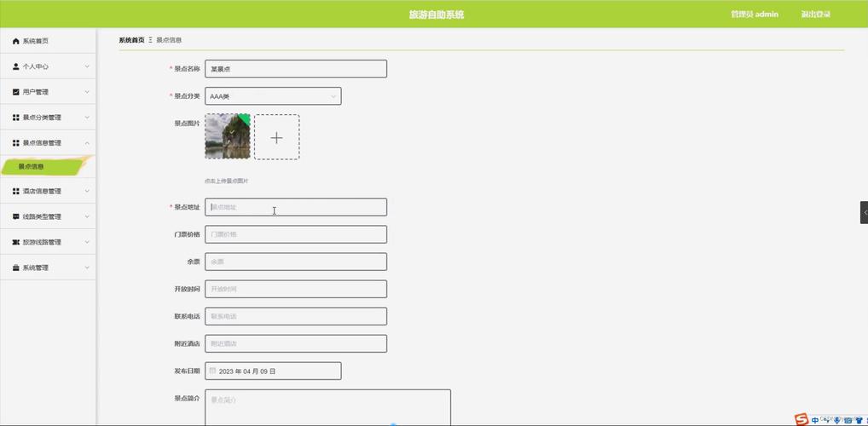This screenshot has height=426, width=868.
Task: Focus the 景点地址 input field
Action: click(x=296, y=207)
